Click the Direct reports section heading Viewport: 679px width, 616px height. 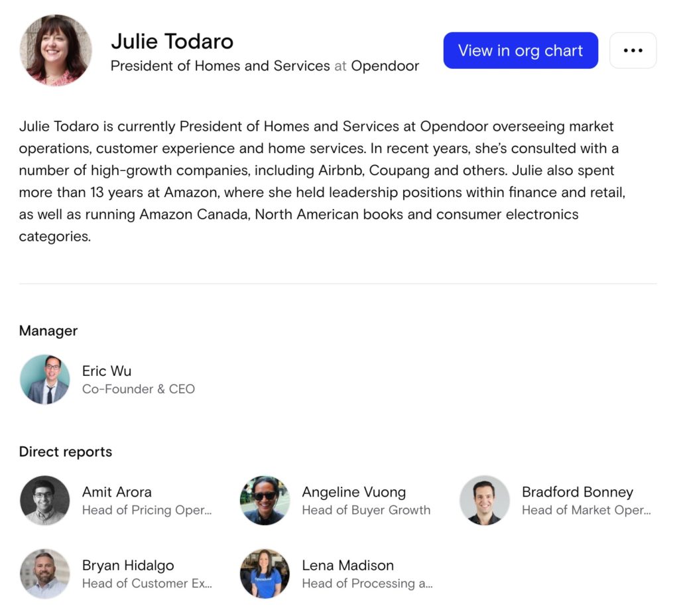point(66,452)
